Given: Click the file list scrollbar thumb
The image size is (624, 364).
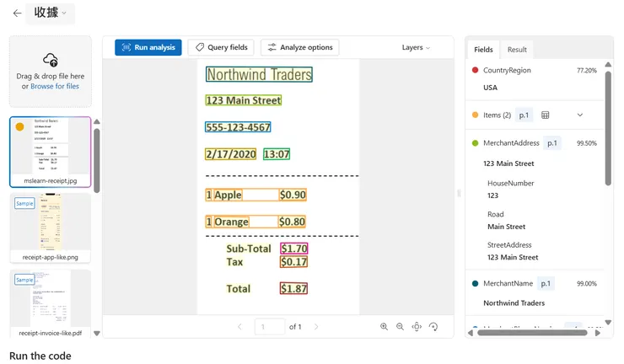Looking at the screenshot, I should pos(97,160).
